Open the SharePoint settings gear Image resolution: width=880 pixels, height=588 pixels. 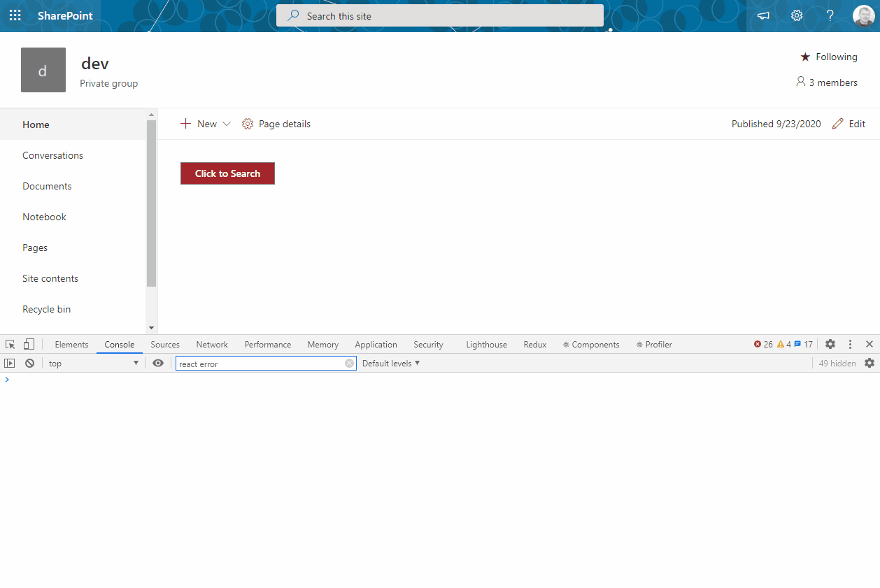tap(796, 15)
